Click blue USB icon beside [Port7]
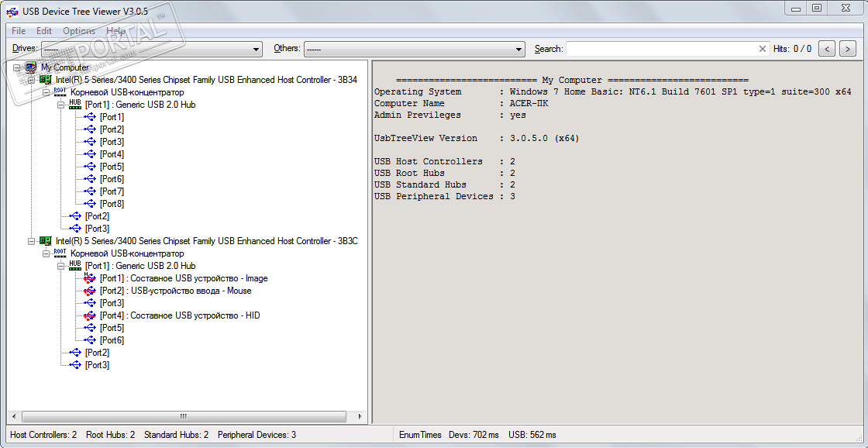The image size is (868, 448). (x=90, y=191)
